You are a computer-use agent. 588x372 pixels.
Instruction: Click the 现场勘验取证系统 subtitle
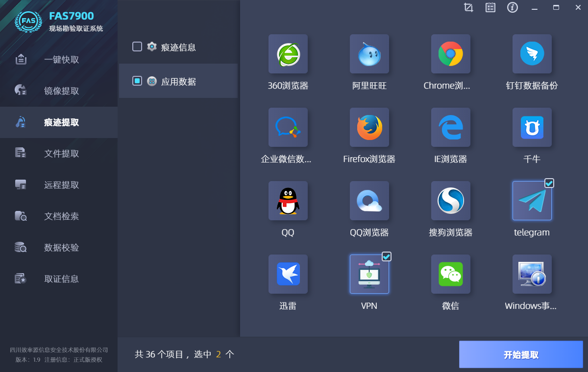tap(76, 29)
